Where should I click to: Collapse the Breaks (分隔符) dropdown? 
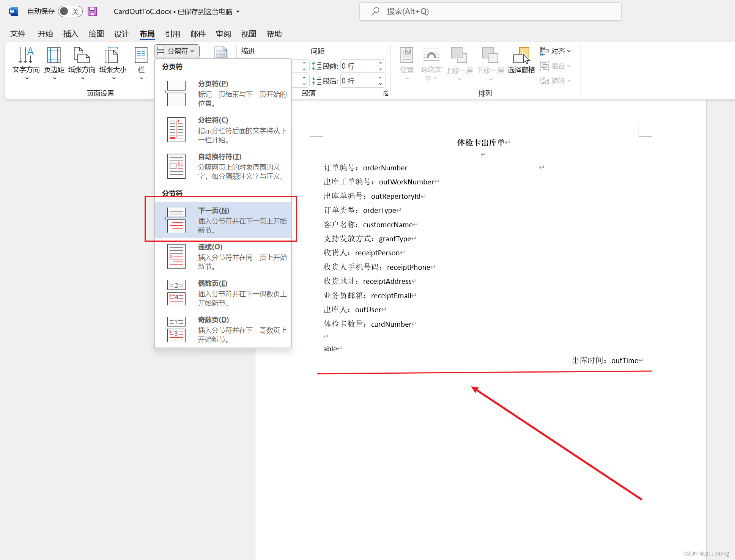pyautogui.click(x=177, y=51)
